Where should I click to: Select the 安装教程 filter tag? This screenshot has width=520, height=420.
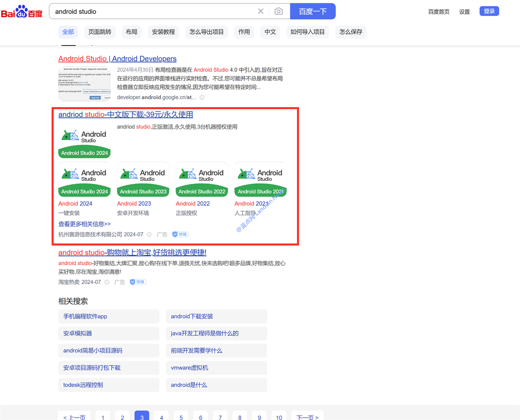coord(163,32)
